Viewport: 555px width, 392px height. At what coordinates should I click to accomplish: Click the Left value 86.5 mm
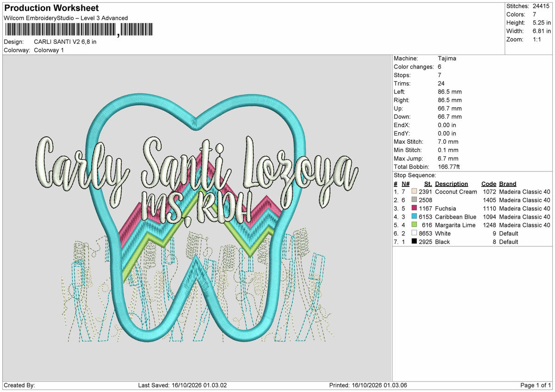450,92
